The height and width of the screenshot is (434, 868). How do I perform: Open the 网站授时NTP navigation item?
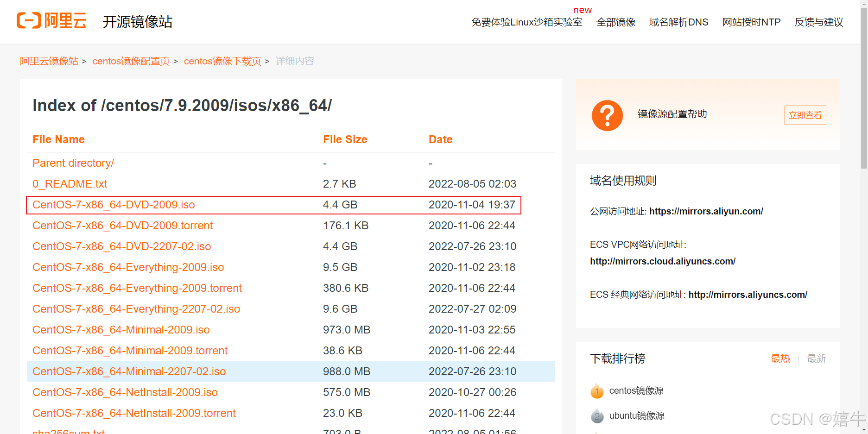click(x=751, y=22)
